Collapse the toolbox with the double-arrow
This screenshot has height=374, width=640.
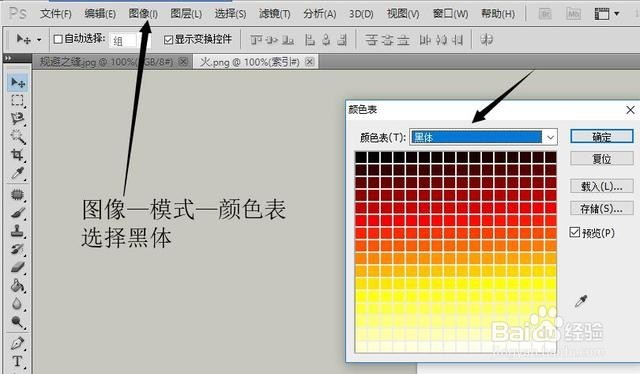click(8, 58)
